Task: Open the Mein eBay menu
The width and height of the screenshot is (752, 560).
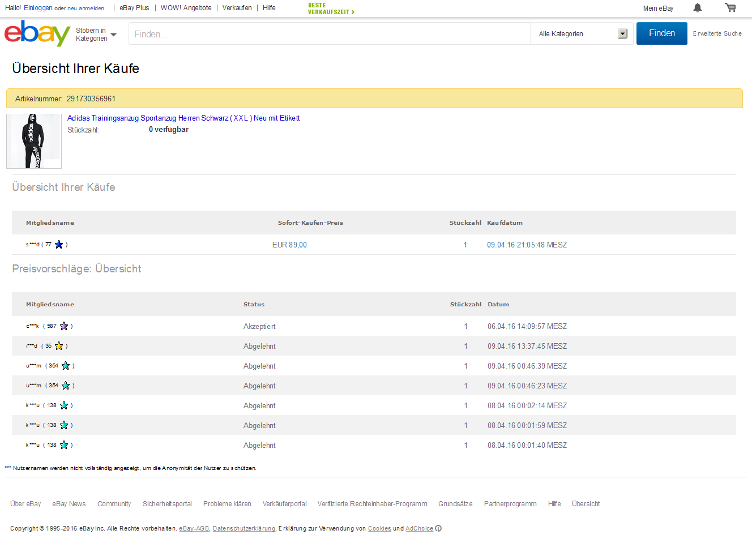Action: click(x=658, y=8)
